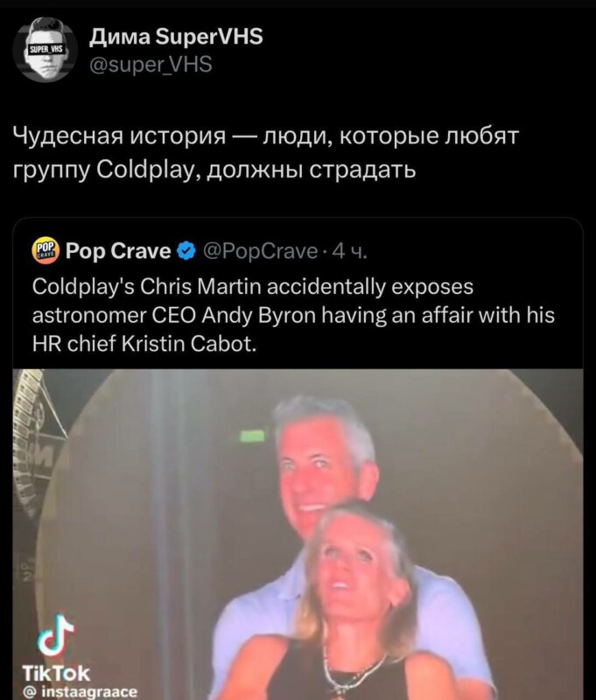Click the @ instaagraace watermark
The image size is (596, 700).
81,691
